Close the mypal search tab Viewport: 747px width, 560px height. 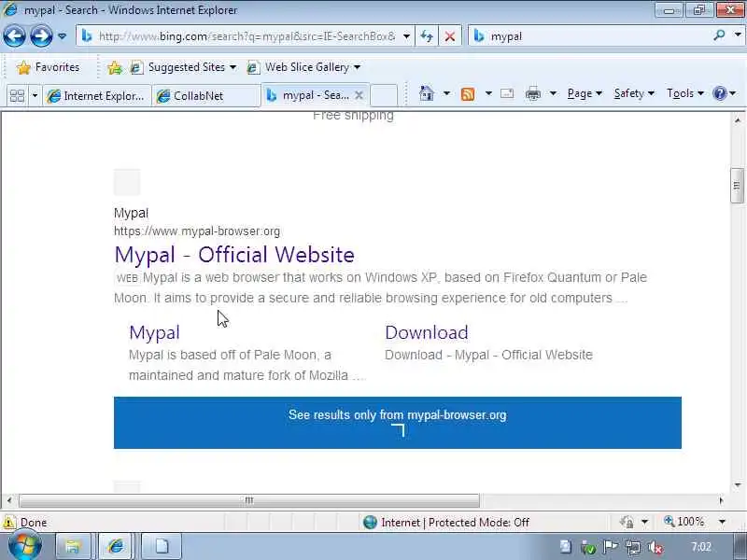359,95
